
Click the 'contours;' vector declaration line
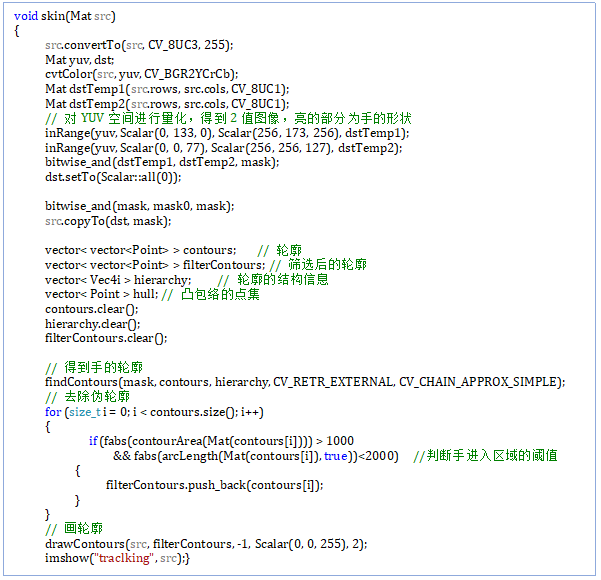tap(141, 250)
